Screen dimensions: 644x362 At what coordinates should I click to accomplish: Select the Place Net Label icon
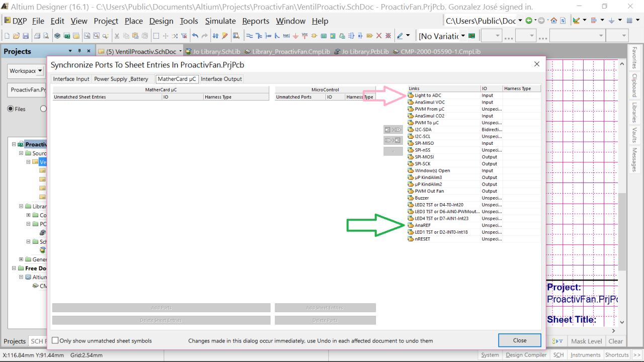[x=286, y=36]
